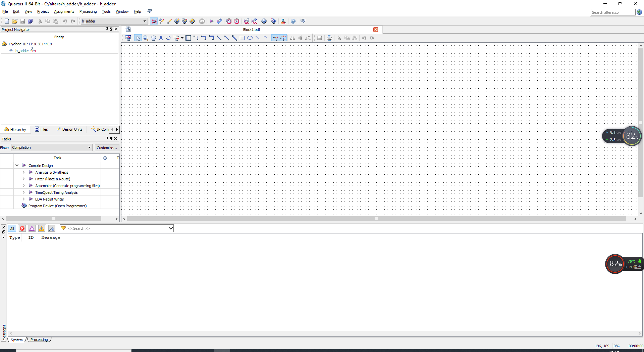The height and width of the screenshot is (352, 644).
Task: Select the Zoom tool in schematic toolbar
Action: [x=146, y=38]
